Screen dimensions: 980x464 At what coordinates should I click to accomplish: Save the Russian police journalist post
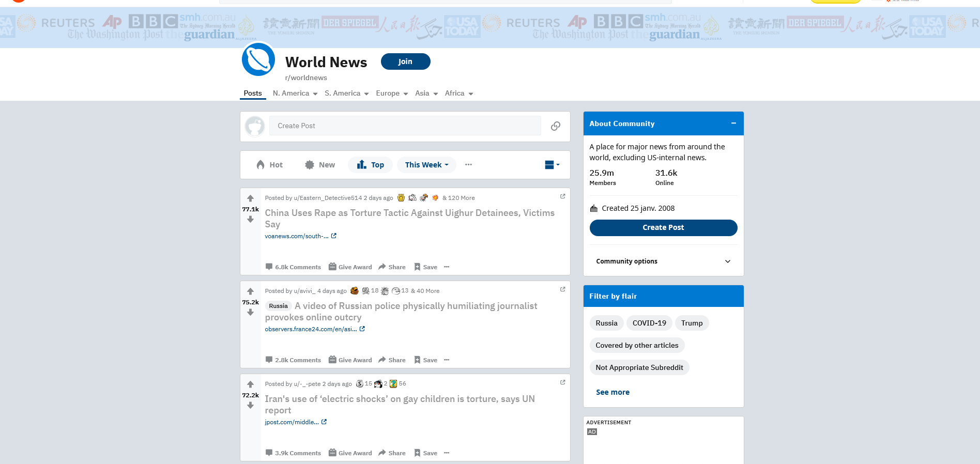tap(425, 360)
